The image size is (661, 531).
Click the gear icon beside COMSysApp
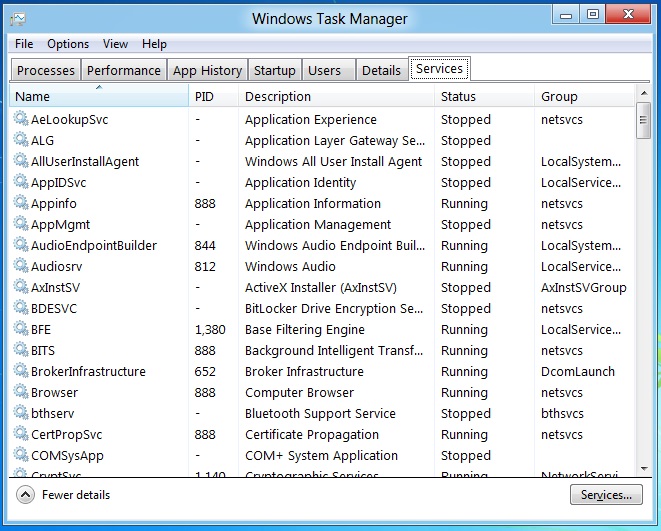point(21,455)
